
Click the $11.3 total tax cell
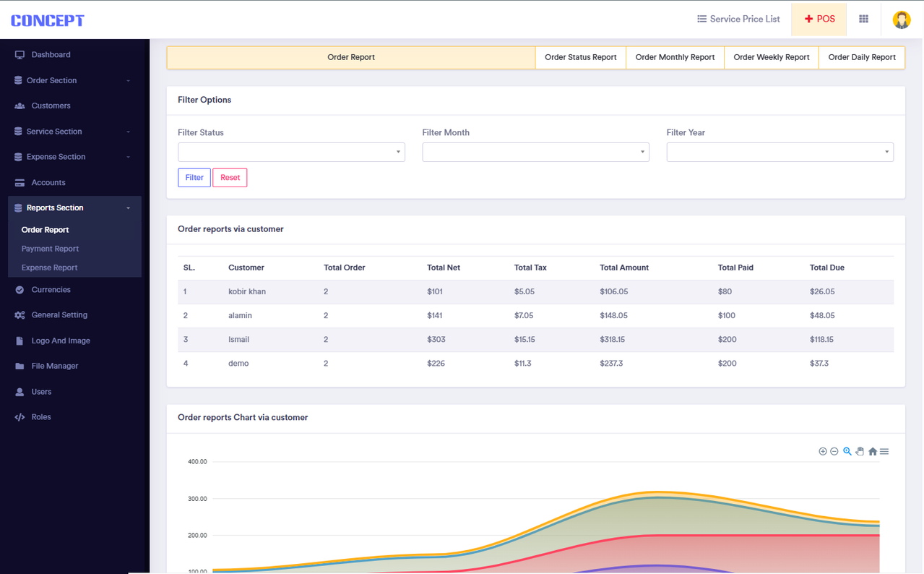click(522, 364)
